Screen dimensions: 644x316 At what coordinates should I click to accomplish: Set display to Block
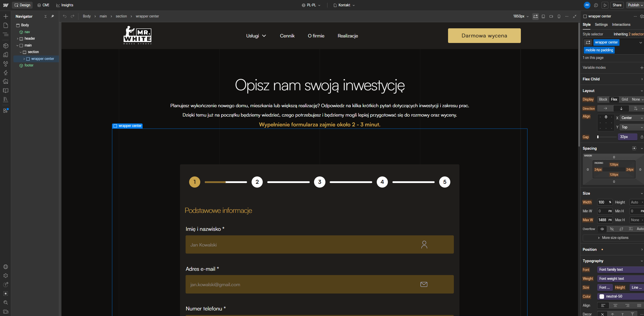coord(603,99)
